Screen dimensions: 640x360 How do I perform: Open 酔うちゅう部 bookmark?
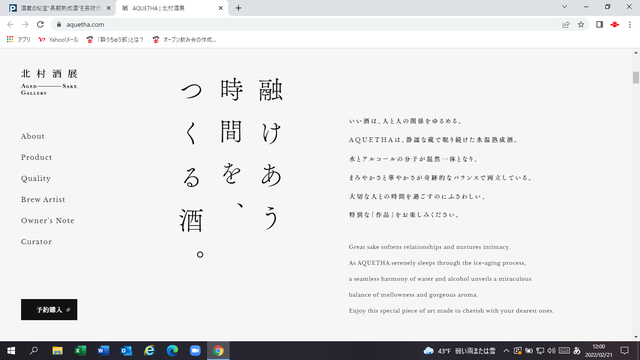(115, 40)
